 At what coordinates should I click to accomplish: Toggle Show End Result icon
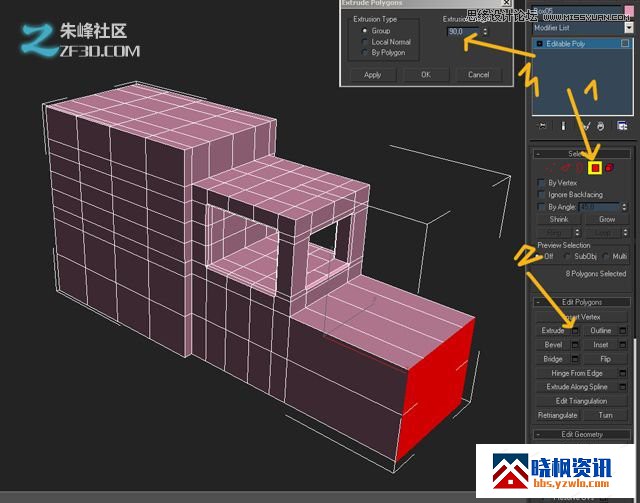point(564,126)
